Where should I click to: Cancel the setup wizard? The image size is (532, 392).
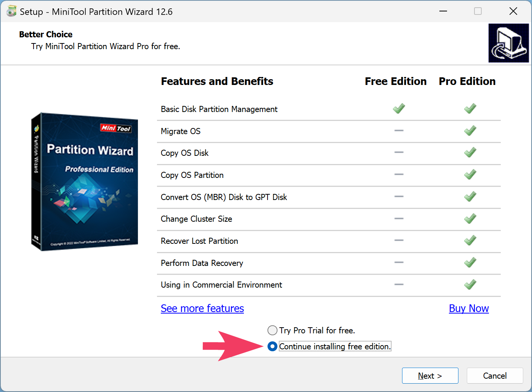pos(495,376)
